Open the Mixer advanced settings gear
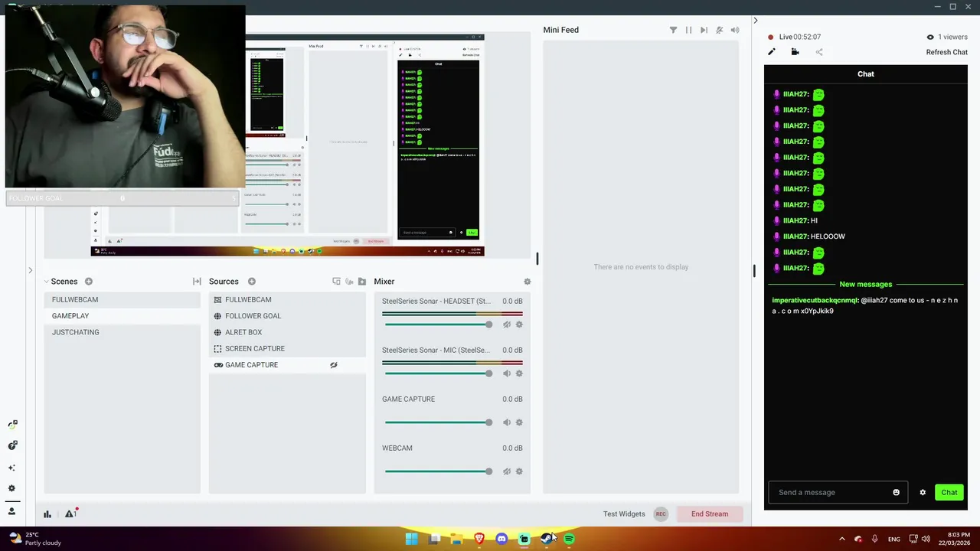The image size is (980, 551). click(527, 282)
